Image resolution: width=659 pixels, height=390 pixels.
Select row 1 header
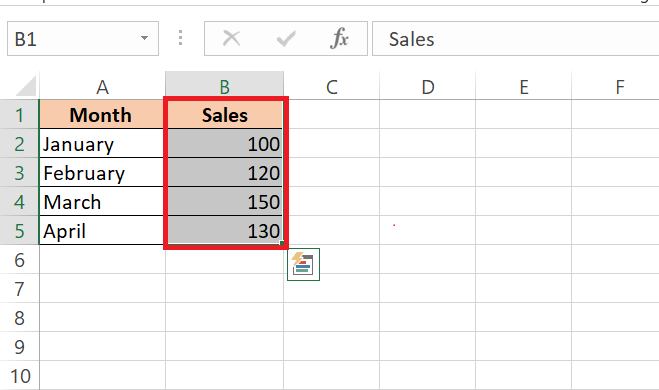tap(19, 115)
